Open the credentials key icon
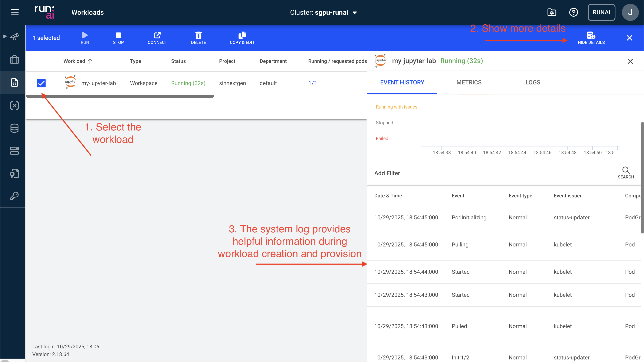This screenshot has width=644, height=362. coord(14,196)
